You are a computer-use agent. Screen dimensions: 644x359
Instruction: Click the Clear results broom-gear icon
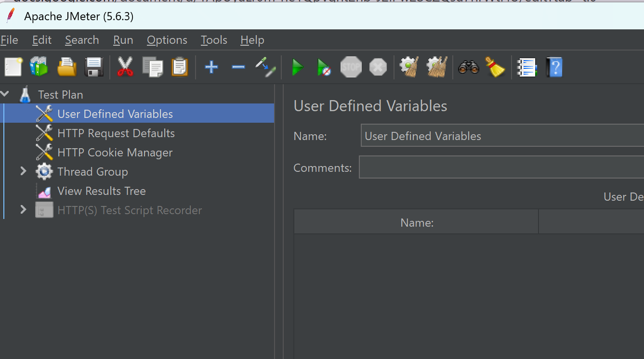[x=409, y=67]
